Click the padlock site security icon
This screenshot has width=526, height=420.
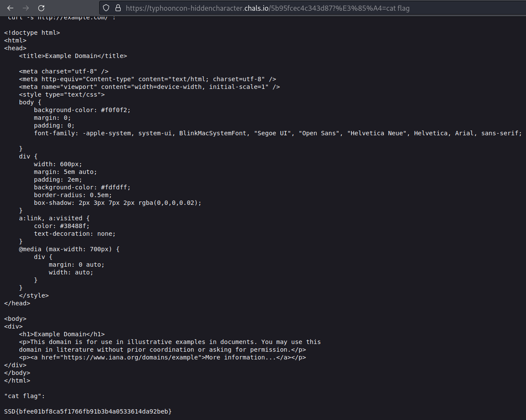click(x=118, y=8)
